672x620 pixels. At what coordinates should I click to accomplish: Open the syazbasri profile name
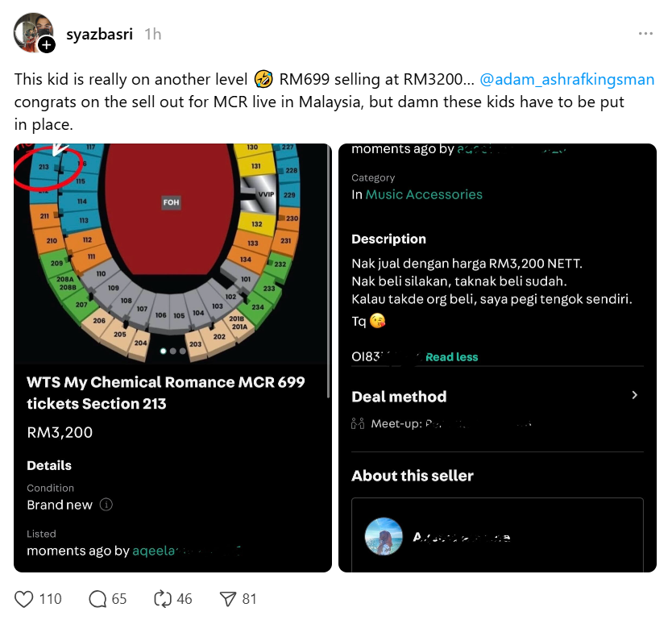point(100,34)
